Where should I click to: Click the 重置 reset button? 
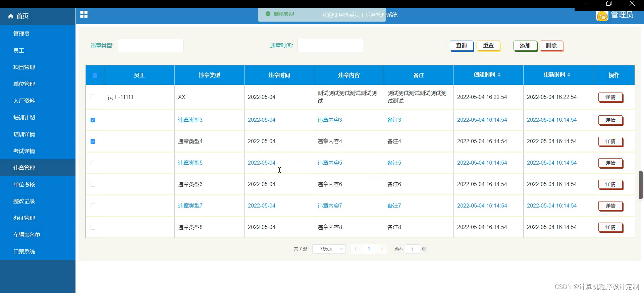pos(488,46)
